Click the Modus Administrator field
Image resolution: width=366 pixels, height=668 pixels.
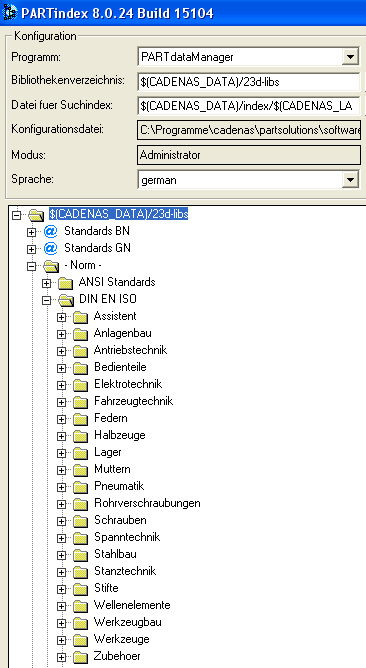249,155
